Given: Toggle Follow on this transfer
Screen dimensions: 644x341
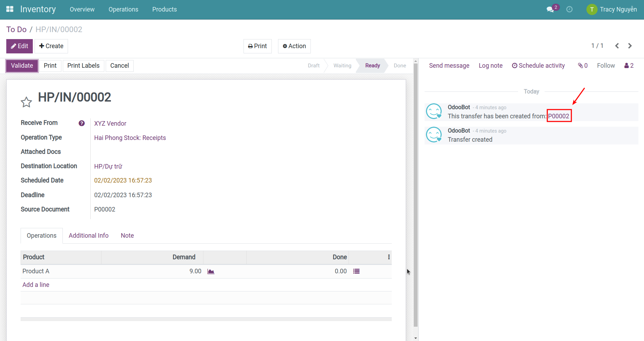Looking at the screenshot, I should [606, 66].
